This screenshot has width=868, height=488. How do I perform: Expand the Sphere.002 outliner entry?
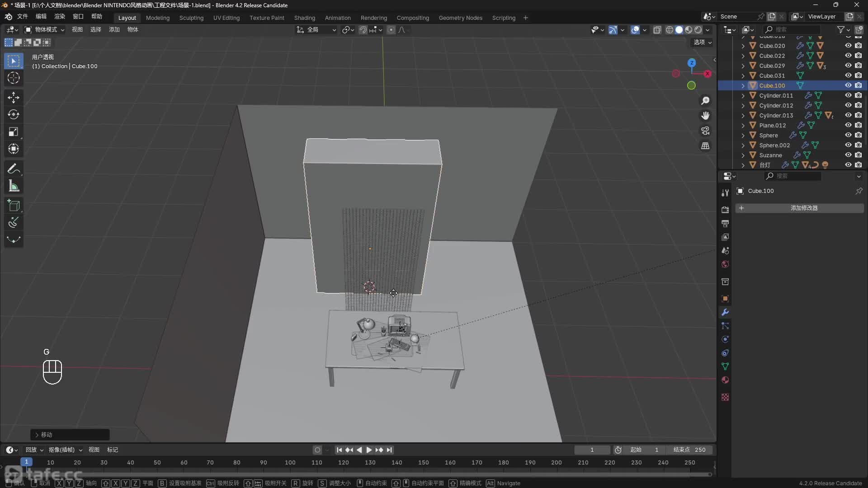(x=743, y=145)
